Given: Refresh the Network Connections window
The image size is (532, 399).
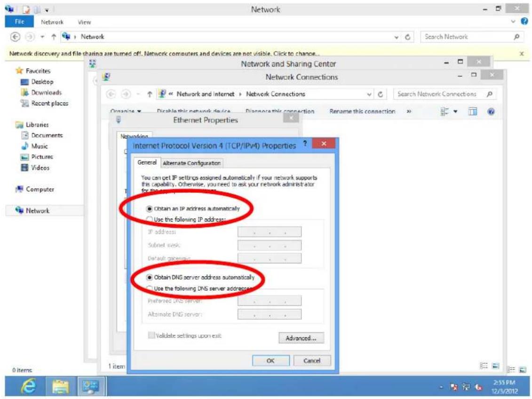Looking at the screenshot, I should click(x=381, y=94).
